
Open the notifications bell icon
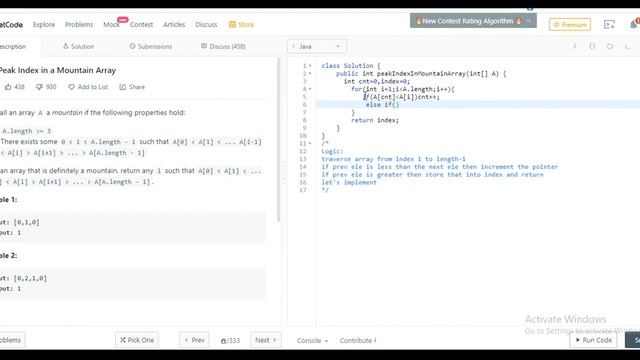pyautogui.click(x=634, y=24)
